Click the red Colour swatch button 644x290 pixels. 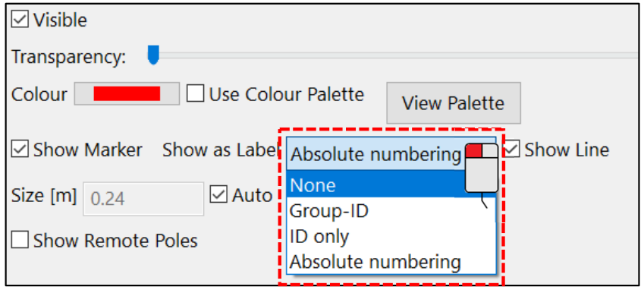pyautogui.click(x=127, y=93)
